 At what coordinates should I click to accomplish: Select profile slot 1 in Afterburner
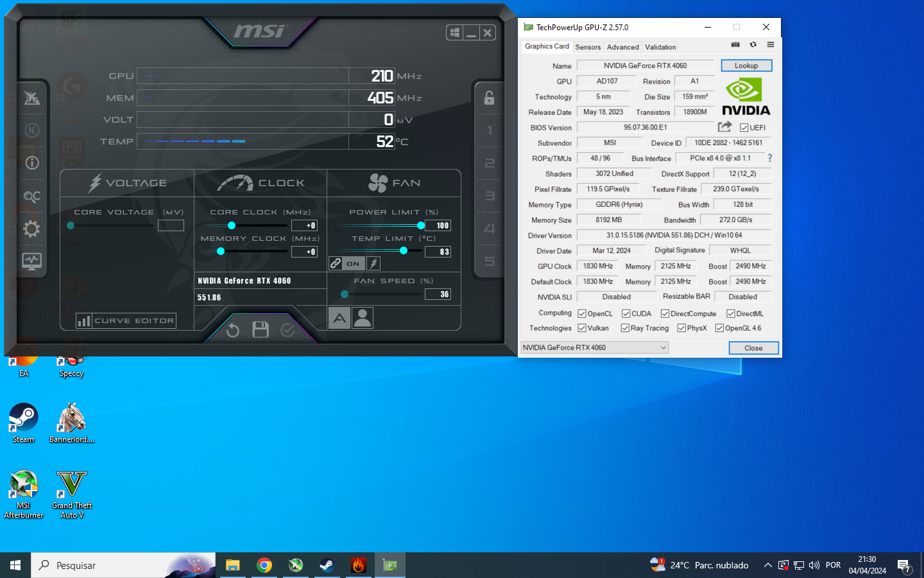click(x=490, y=130)
